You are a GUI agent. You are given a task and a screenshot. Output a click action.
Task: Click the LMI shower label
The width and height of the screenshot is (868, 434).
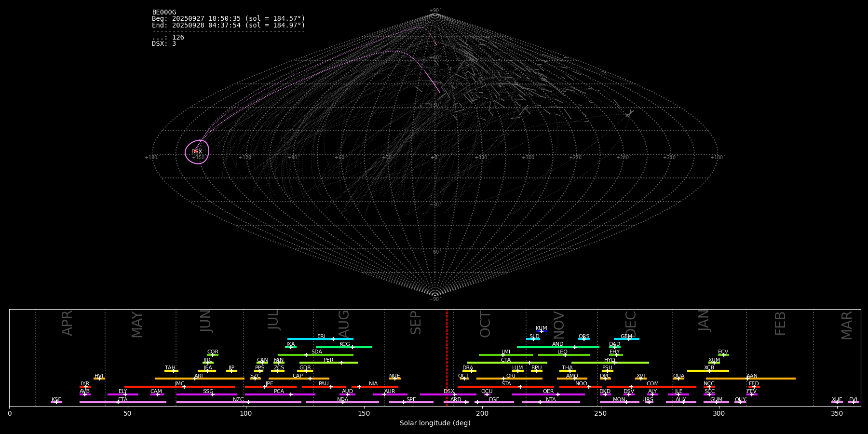(506, 352)
